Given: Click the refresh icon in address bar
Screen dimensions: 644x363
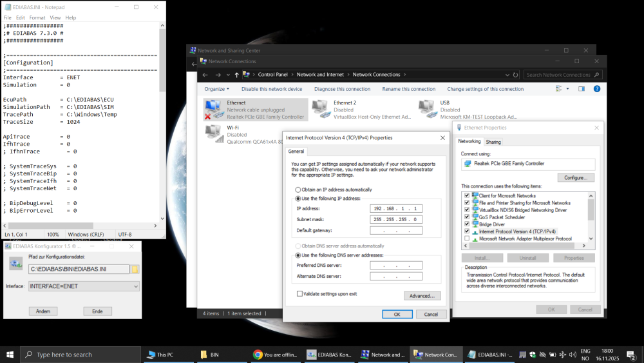Looking at the screenshot, I should (x=516, y=75).
